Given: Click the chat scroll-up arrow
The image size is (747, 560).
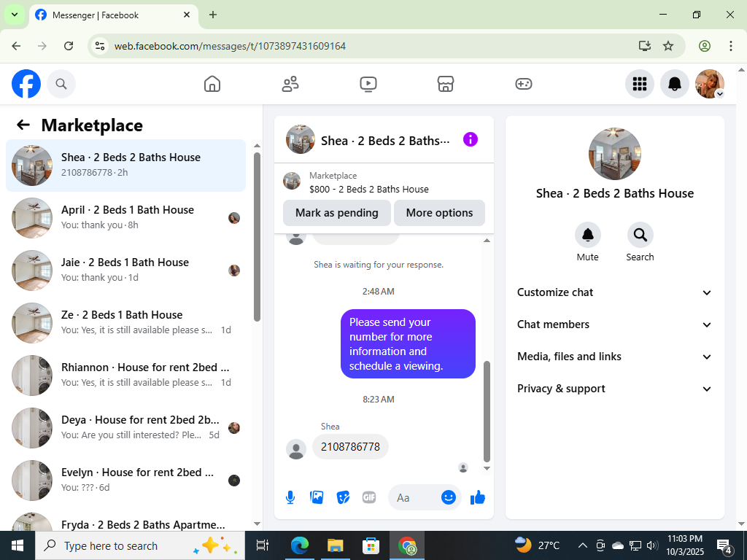Looking at the screenshot, I should click(x=487, y=241).
